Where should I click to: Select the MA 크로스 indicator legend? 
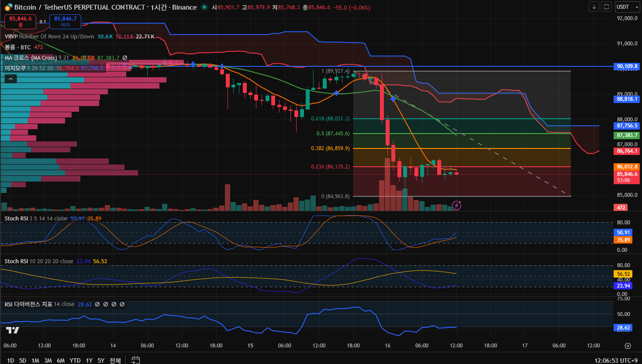click(x=30, y=58)
